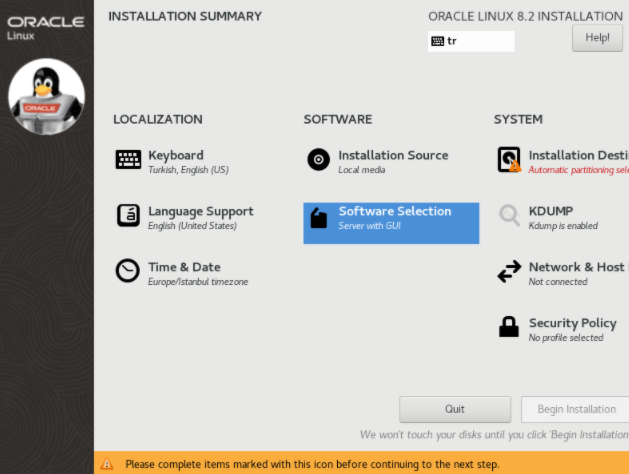Screen dimensions: 629x474
Task: Click 'Turkish, English (US)' status text
Action: pos(188,170)
